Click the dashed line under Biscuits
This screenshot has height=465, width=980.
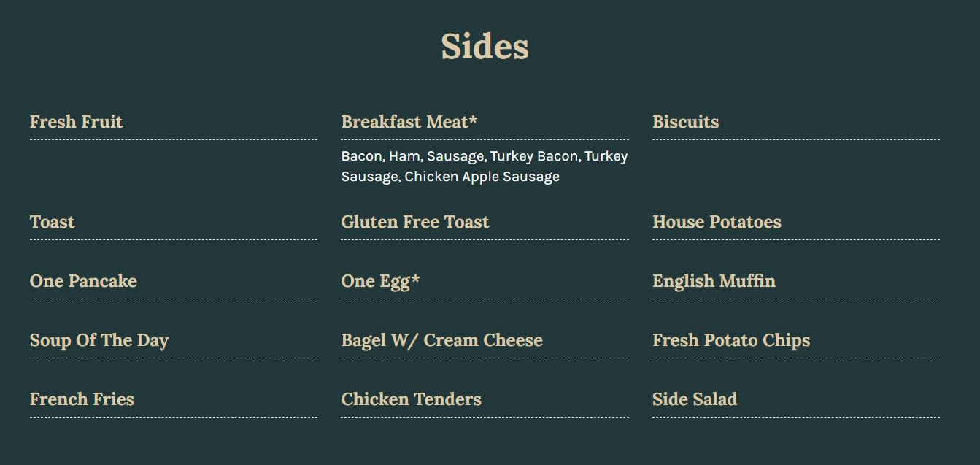click(795, 139)
